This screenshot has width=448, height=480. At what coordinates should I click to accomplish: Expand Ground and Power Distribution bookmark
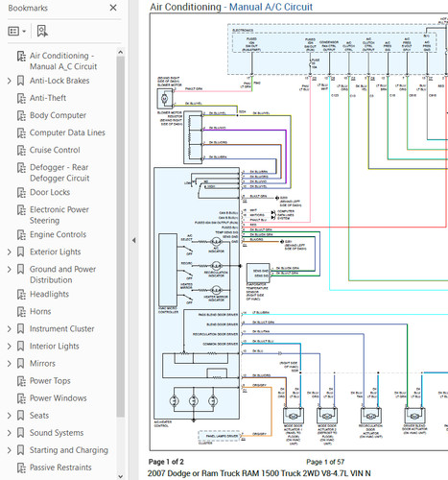10,269
